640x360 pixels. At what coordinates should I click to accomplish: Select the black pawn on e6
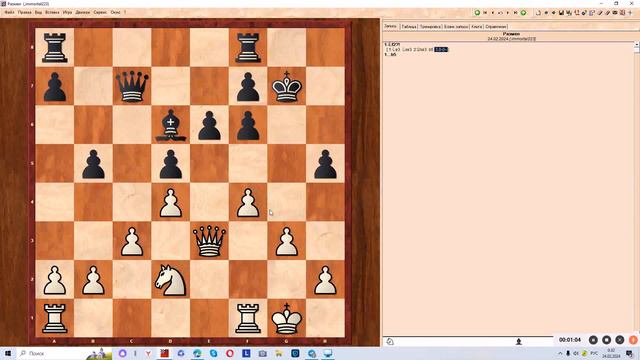pyautogui.click(x=209, y=125)
